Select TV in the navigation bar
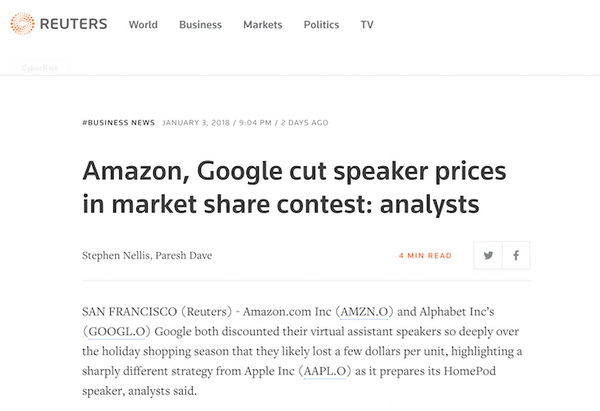This screenshot has width=600, height=411. 367,25
